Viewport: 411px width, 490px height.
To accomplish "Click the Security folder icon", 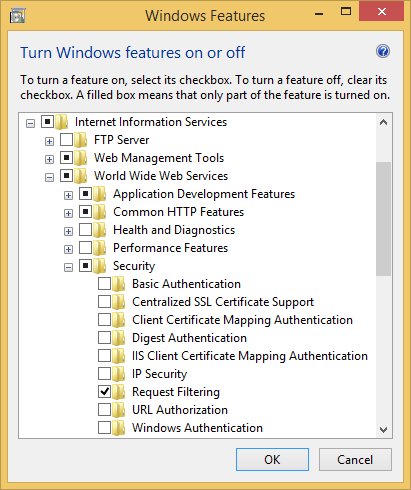I will 100,266.
